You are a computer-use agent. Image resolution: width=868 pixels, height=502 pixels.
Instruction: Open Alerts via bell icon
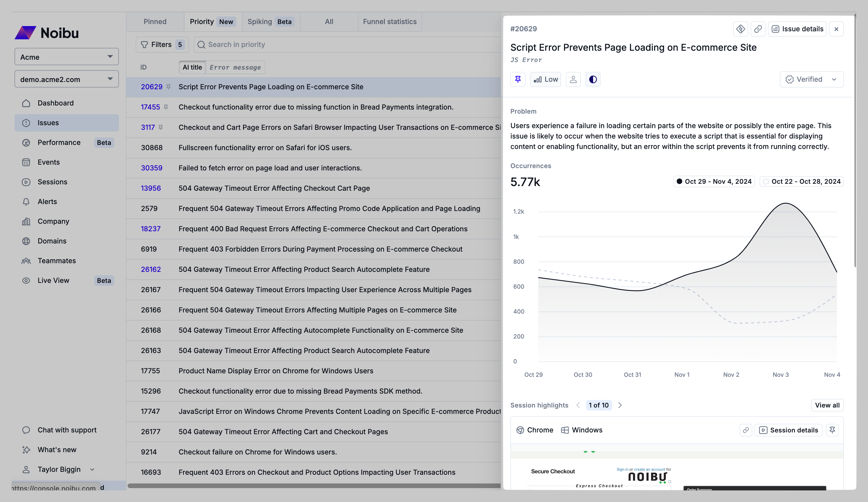[26, 202]
